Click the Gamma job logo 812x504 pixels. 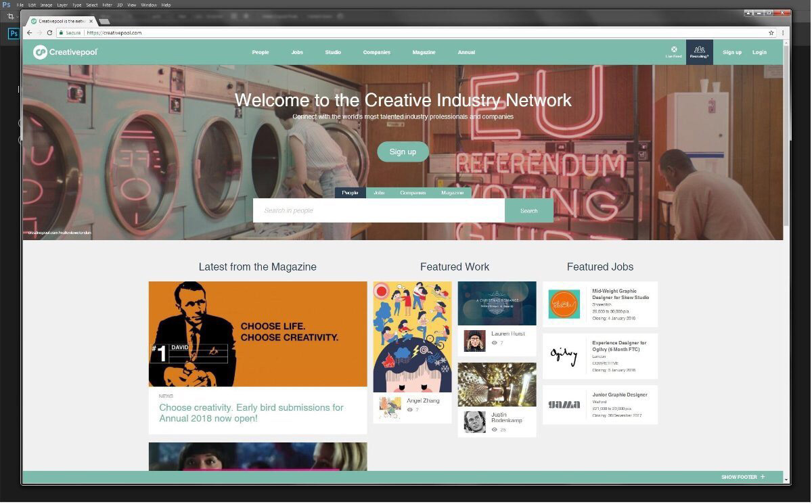click(564, 405)
